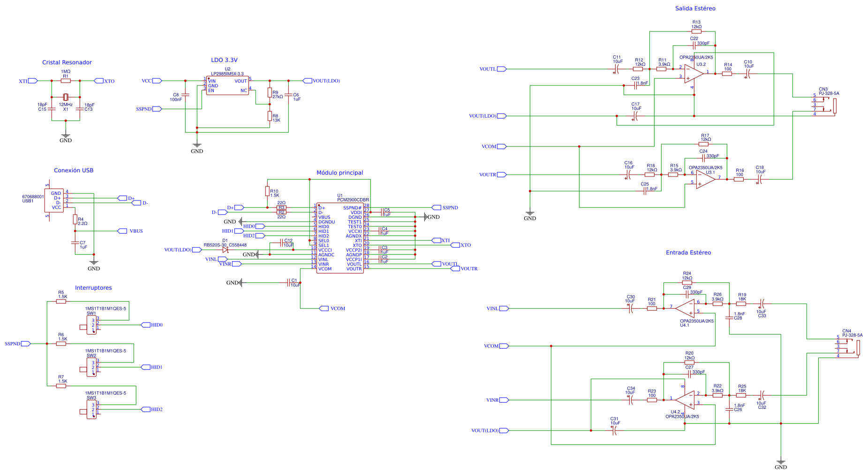Click the U2 LP2985IM5X-3.3 regulator symbol
The image size is (868, 475).
point(227,85)
